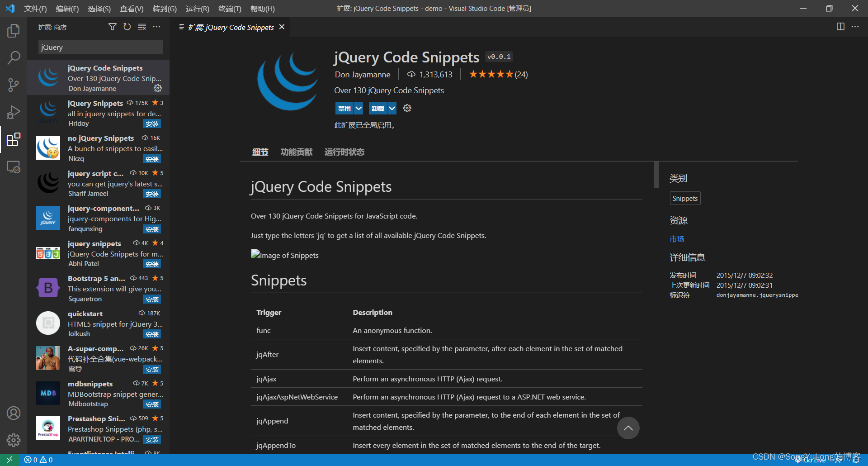Expand the disable button dropdown arrow

pos(359,108)
